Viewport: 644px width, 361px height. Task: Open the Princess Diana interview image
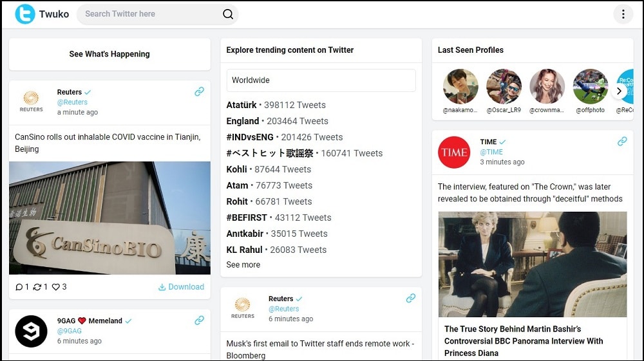coord(533,264)
